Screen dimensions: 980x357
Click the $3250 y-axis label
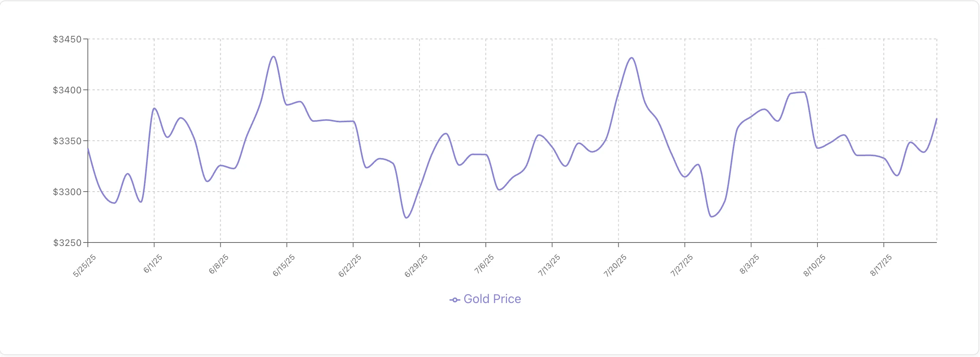click(x=67, y=243)
